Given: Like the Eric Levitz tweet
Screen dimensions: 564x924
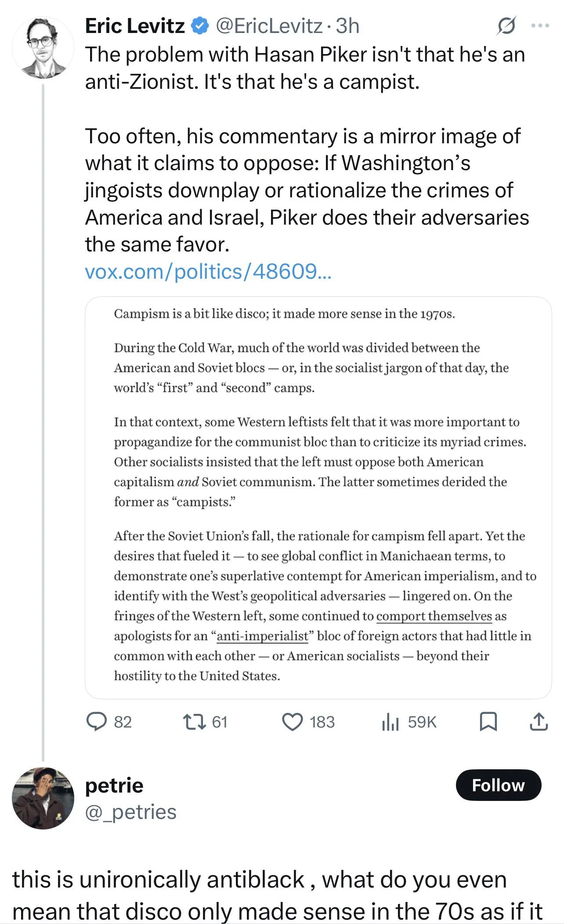Looking at the screenshot, I should tap(292, 722).
